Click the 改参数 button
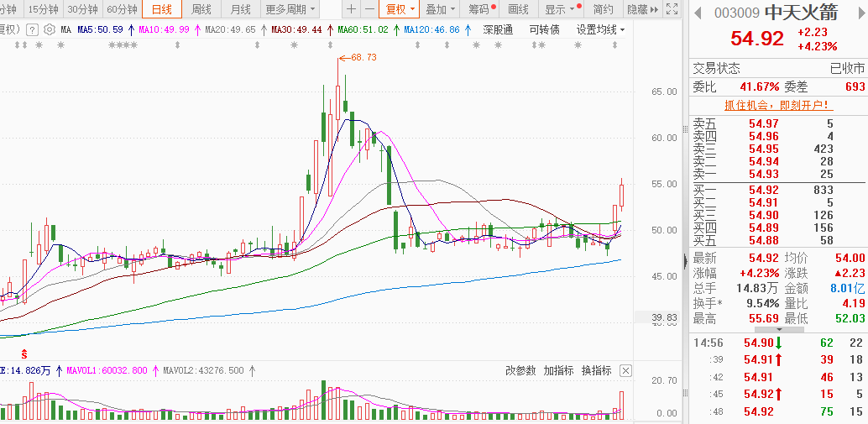 click(x=520, y=371)
